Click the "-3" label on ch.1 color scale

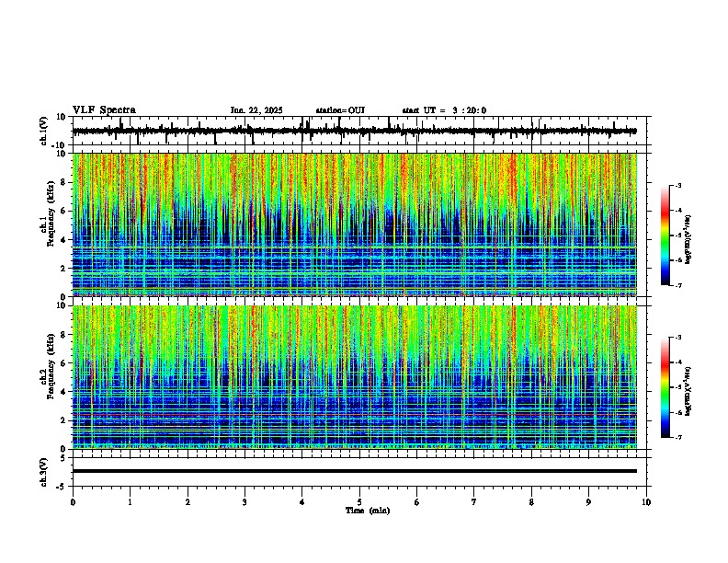(678, 186)
